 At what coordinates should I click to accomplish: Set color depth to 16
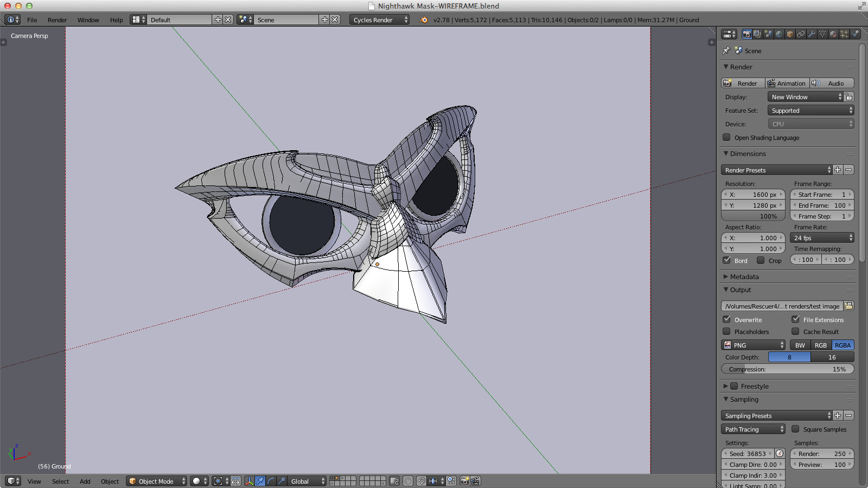click(x=832, y=357)
